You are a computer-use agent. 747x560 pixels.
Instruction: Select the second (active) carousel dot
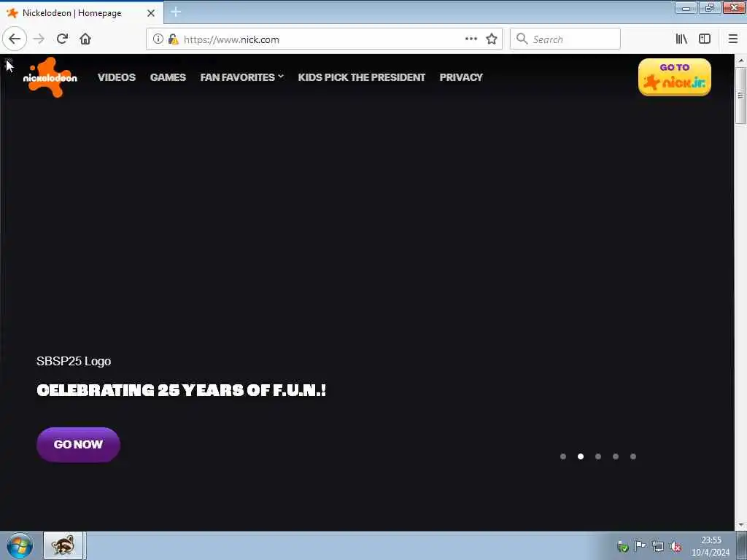point(580,456)
